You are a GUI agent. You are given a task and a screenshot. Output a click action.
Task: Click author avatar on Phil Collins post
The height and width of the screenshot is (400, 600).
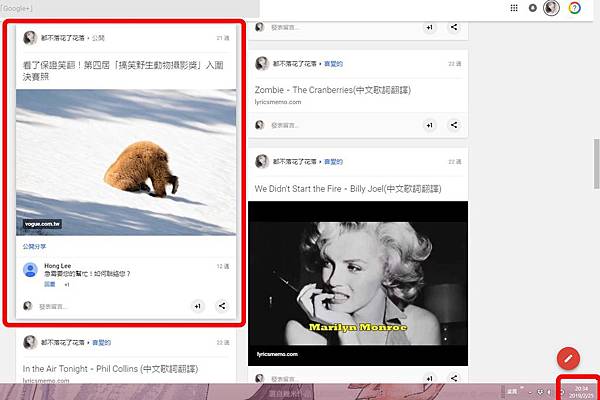click(x=30, y=342)
